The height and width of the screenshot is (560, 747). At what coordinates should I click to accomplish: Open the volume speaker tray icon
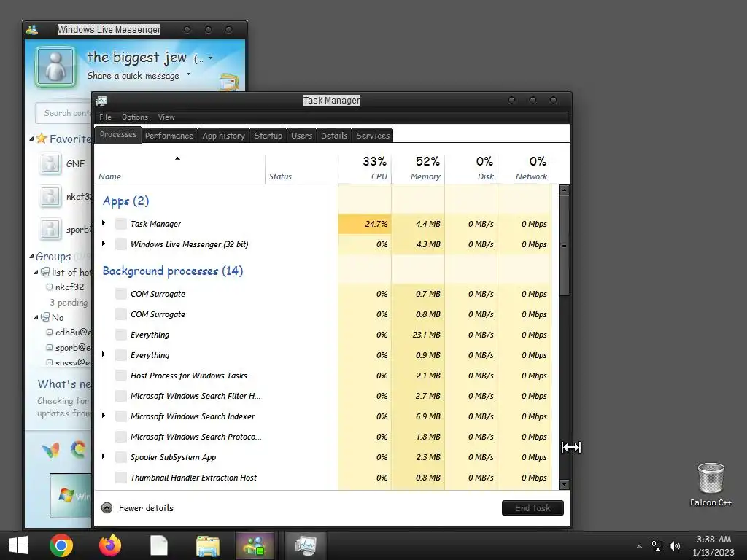pos(675,546)
